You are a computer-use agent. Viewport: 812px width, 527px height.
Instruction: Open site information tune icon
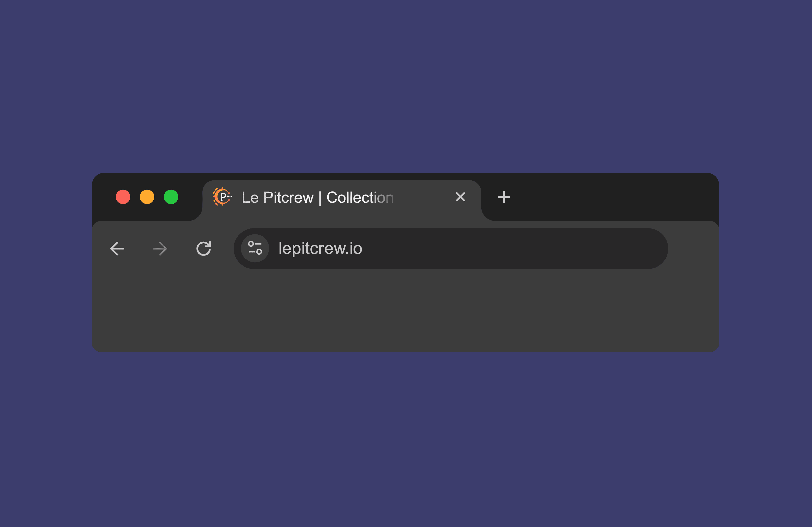(255, 248)
